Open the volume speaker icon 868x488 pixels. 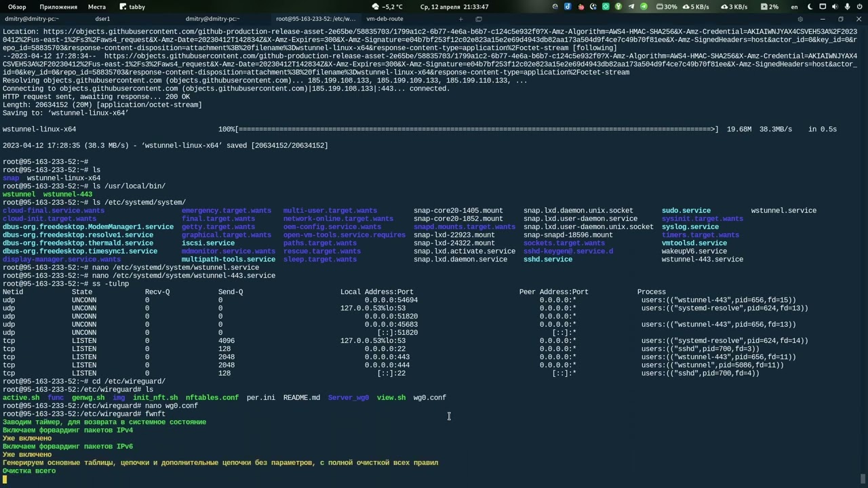[x=835, y=7]
